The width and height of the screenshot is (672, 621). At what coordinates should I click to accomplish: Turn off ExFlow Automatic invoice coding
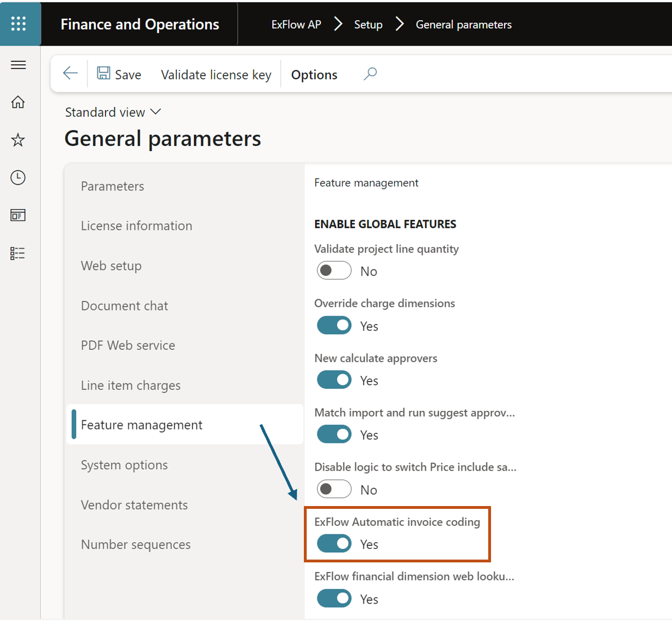click(334, 544)
